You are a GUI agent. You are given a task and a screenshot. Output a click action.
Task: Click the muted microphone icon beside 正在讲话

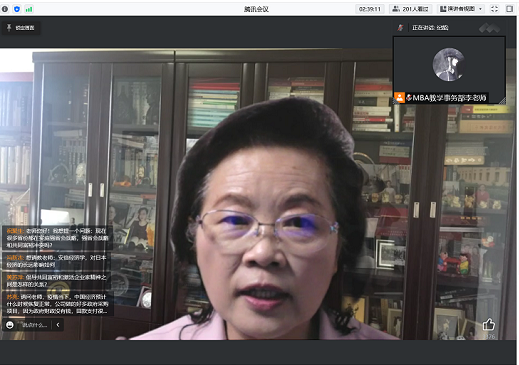400,28
